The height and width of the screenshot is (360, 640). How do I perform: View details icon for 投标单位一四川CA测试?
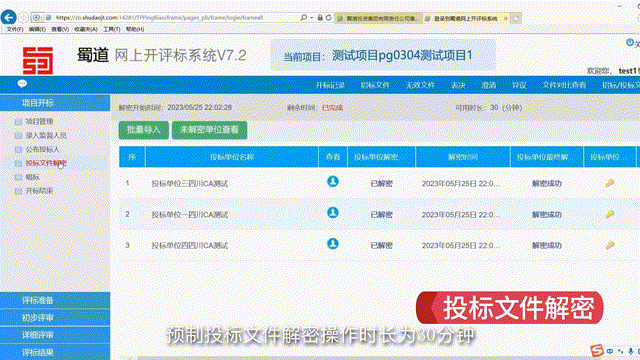pos(333,212)
